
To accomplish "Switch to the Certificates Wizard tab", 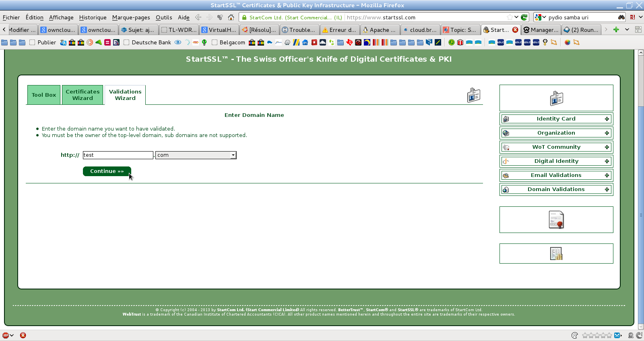I will [83, 95].
